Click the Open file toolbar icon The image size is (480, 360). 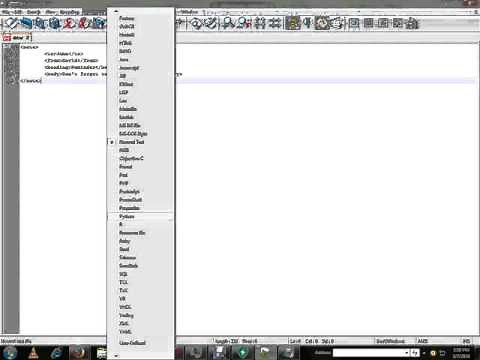[x=25, y=23]
